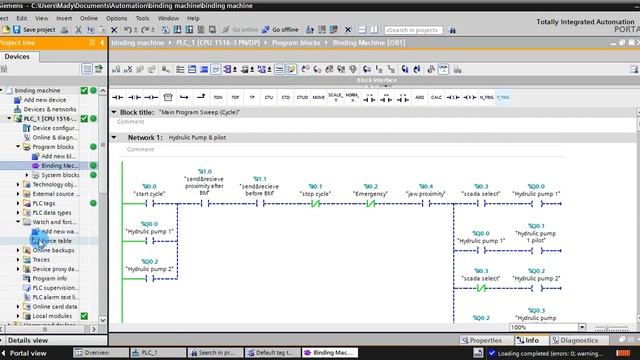Insert TON timer from favorites
Viewport: 640px width, 360px height.
(x=218, y=98)
